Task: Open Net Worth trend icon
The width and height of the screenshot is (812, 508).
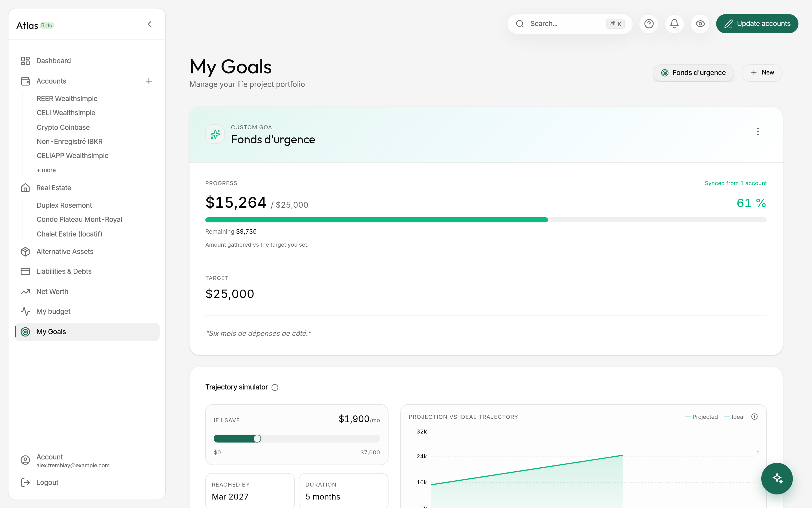Action: pos(25,292)
